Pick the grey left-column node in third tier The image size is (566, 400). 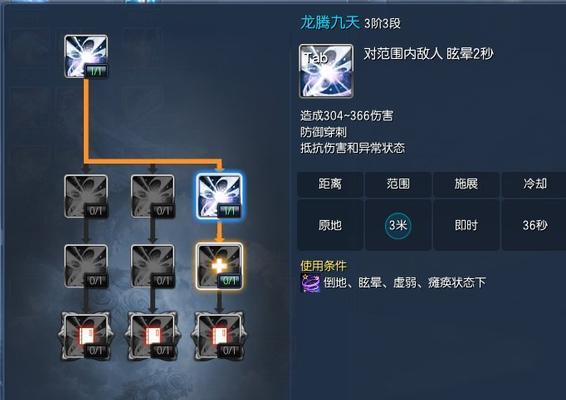click(x=86, y=266)
